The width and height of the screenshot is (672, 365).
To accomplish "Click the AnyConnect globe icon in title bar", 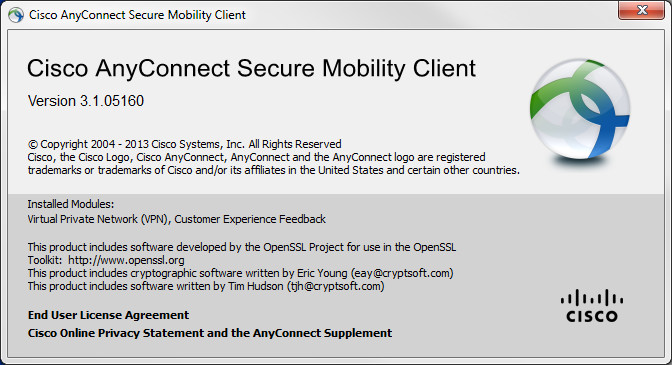I will (x=16, y=15).
